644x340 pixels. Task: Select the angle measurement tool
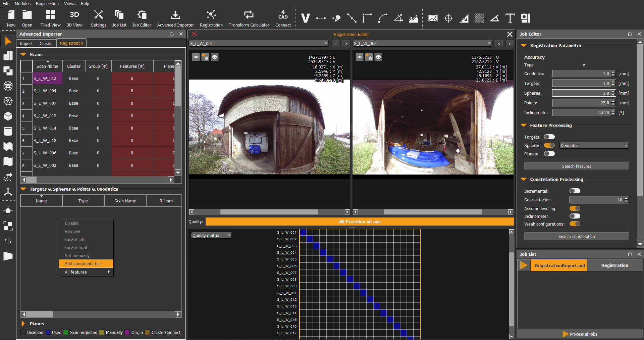click(494, 18)
